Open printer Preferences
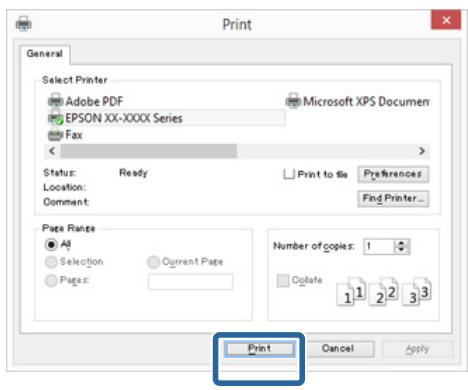 click(393, 174)
